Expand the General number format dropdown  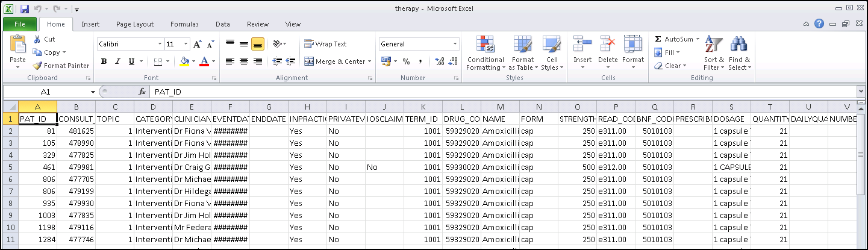point(455,44)
